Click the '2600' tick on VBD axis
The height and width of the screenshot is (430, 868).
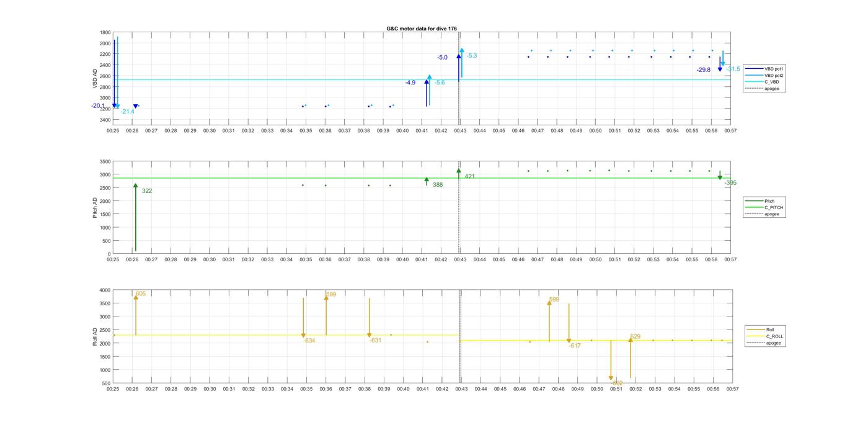click(x=105, y=76)
